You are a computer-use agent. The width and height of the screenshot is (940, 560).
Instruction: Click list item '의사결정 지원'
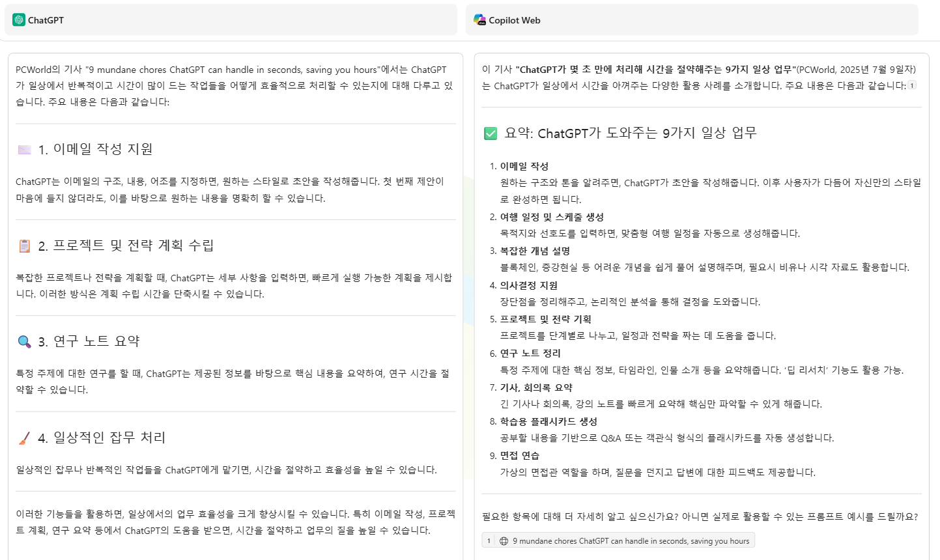coord(528,285)
